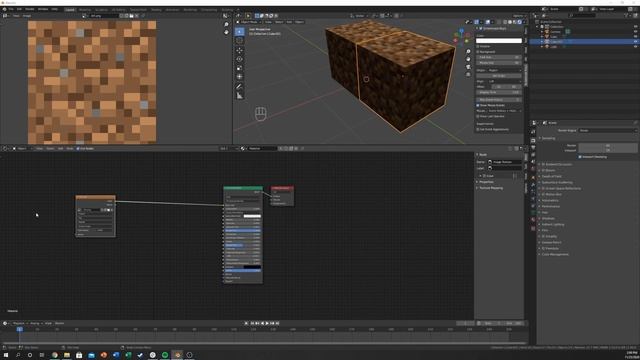Expand the Subsurface Scattering panel

point(556,182)
